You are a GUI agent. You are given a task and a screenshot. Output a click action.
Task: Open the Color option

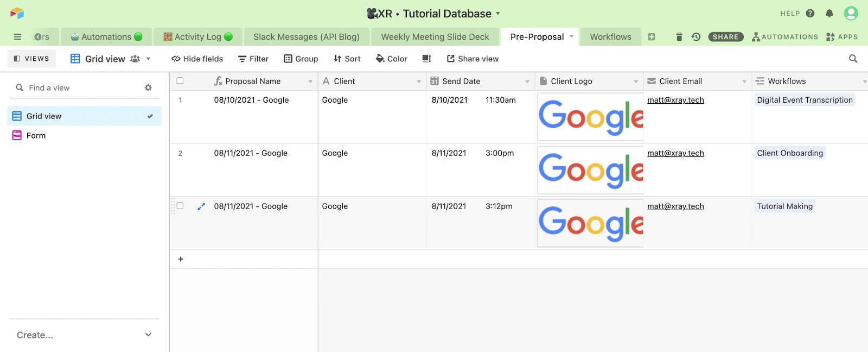[x=391, y=59]
